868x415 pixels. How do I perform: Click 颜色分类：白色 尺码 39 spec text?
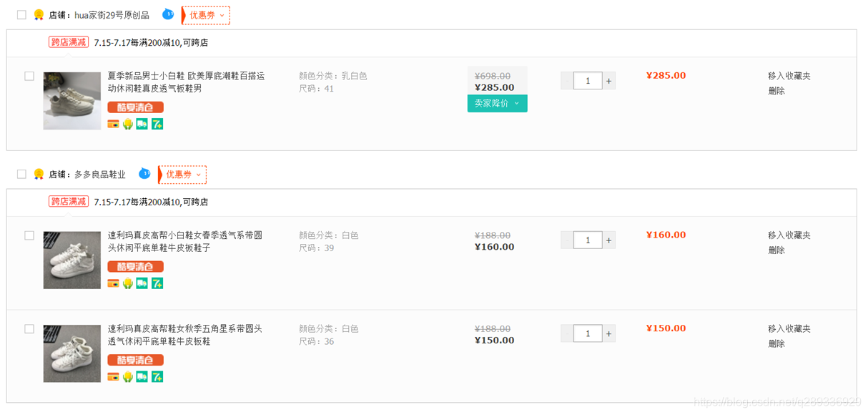329,242
